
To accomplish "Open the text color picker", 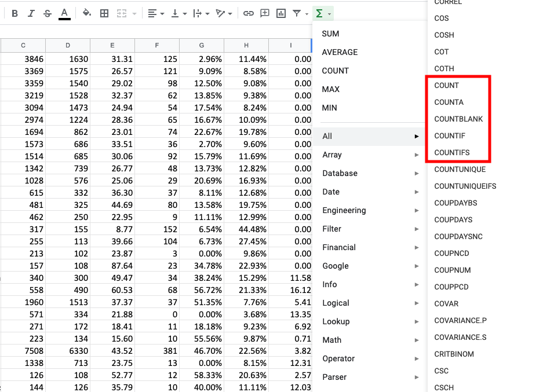I will pos(64,14).
